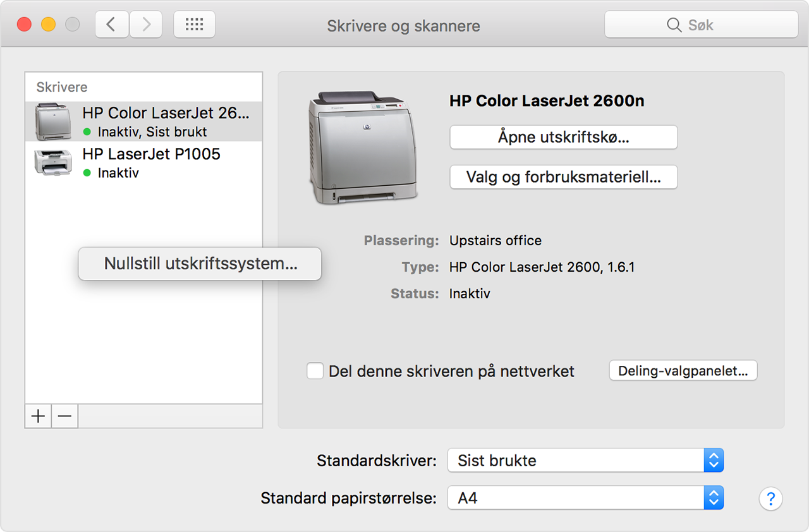Select HP Color LaserJet 26… in printer list

[x=166, y=114]
